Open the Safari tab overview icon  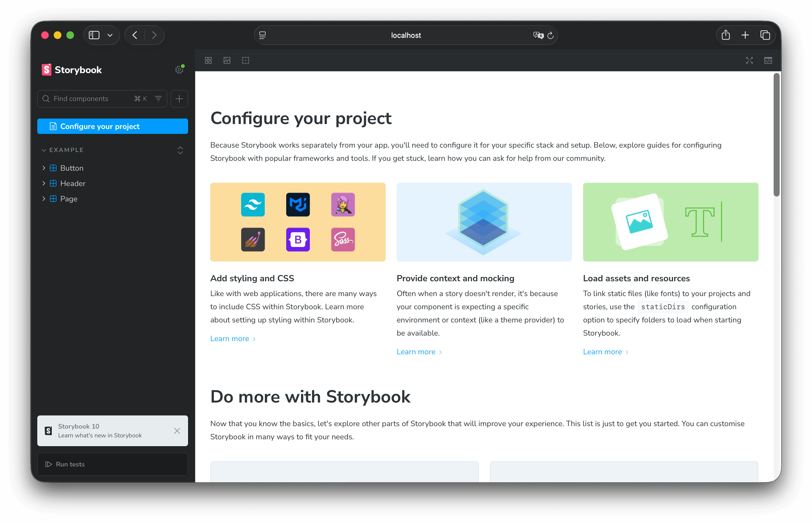tap(765, 35)
